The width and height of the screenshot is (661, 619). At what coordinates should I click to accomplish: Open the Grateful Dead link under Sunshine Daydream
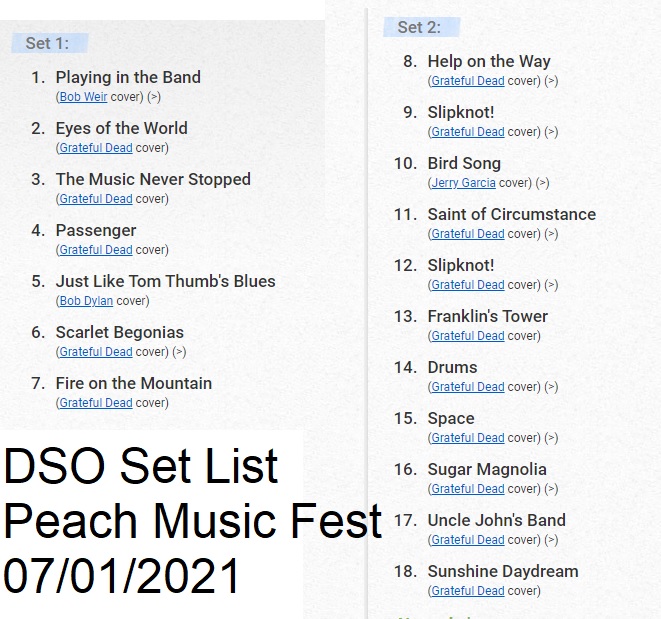tap(468, 591)
